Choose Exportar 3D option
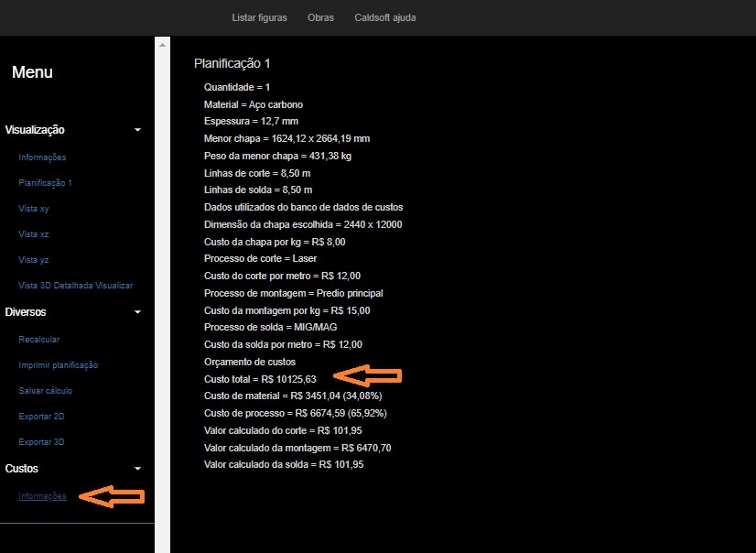This screenshot has height=553, width=756. [41, 442]
